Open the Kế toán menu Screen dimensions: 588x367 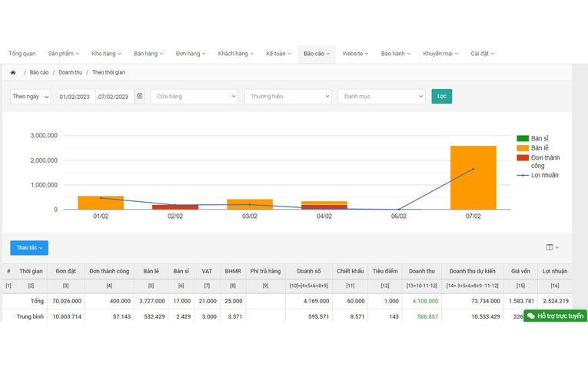[278, 54]
